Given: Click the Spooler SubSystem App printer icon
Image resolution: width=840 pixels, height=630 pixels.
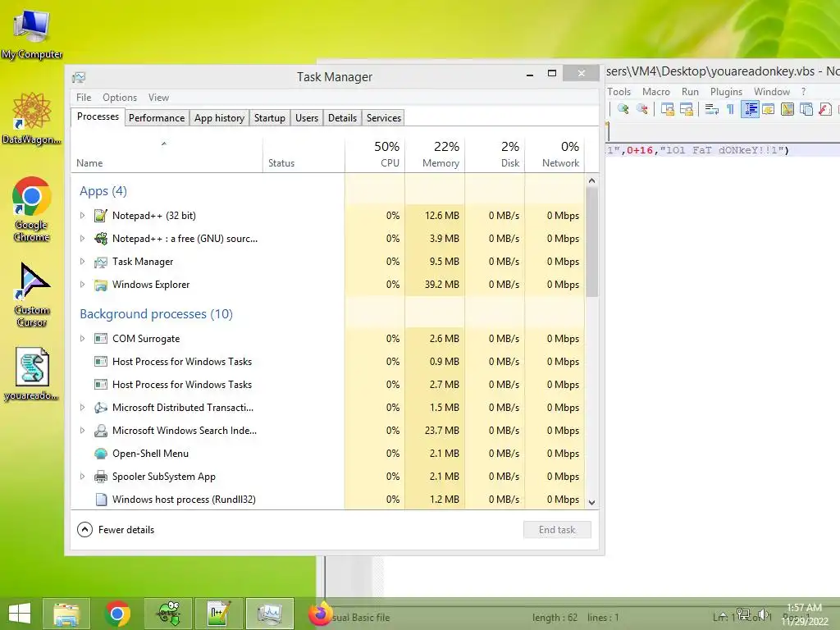Looking at the screenshot, I should (x=101, y=477).
